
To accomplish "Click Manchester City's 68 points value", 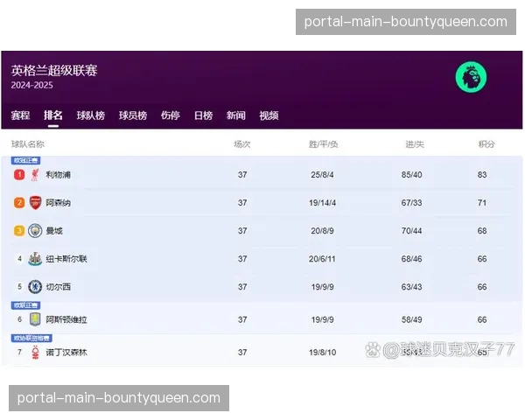I will pos(482,231).
